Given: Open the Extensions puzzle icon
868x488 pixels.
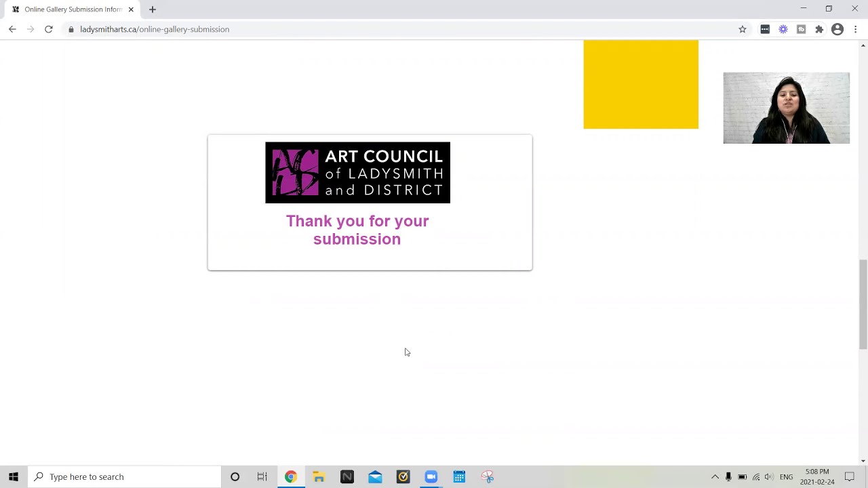Looking at the screenshot, I should click(819, 29).
